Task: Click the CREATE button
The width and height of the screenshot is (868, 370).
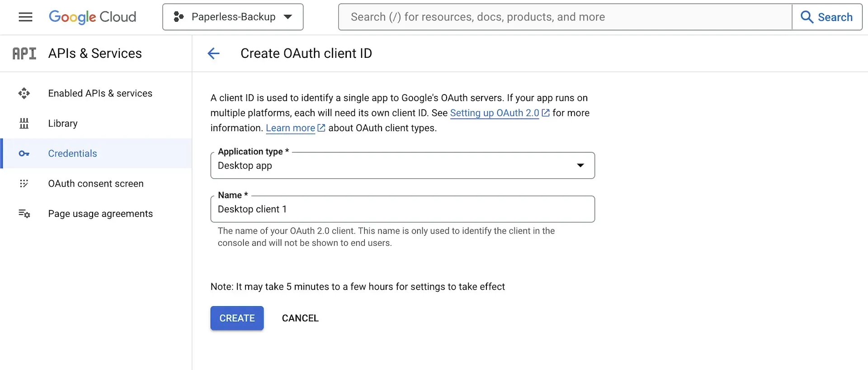Action: click(x=237, y=318)
